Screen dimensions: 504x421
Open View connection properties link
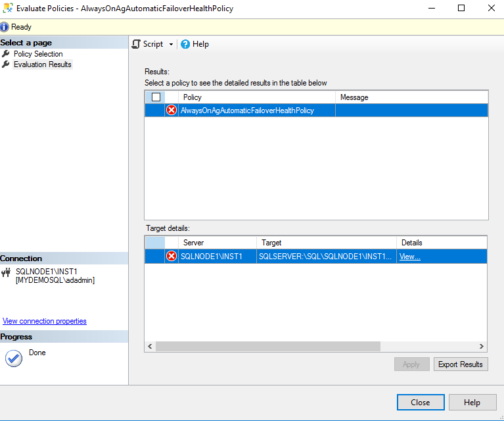point(45,321)
